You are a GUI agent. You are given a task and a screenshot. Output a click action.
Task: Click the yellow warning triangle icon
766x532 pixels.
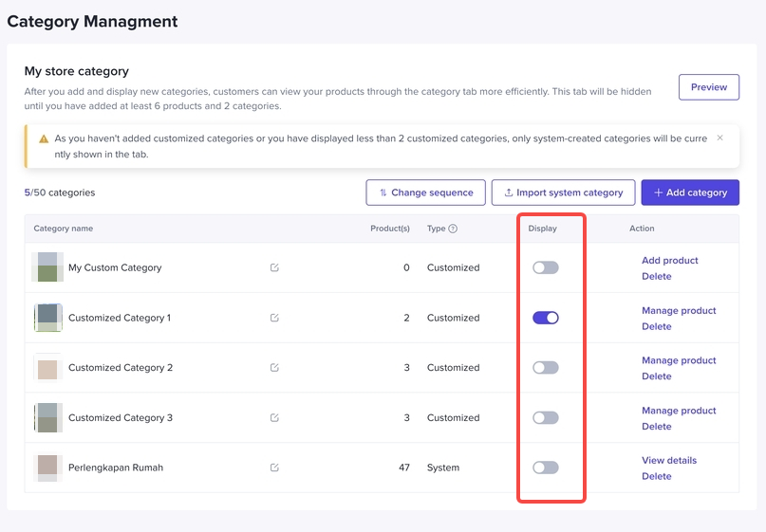(x=44, y=139)
